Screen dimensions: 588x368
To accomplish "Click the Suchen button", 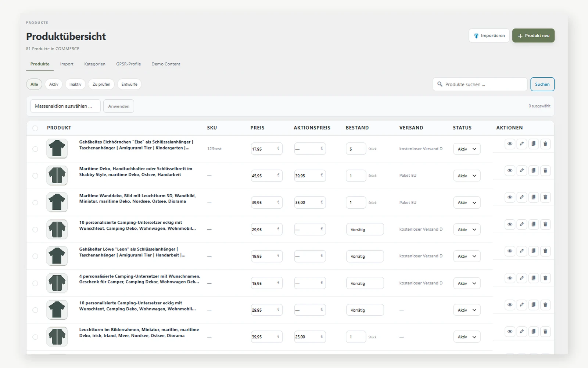I will click(x=542, y=84).
